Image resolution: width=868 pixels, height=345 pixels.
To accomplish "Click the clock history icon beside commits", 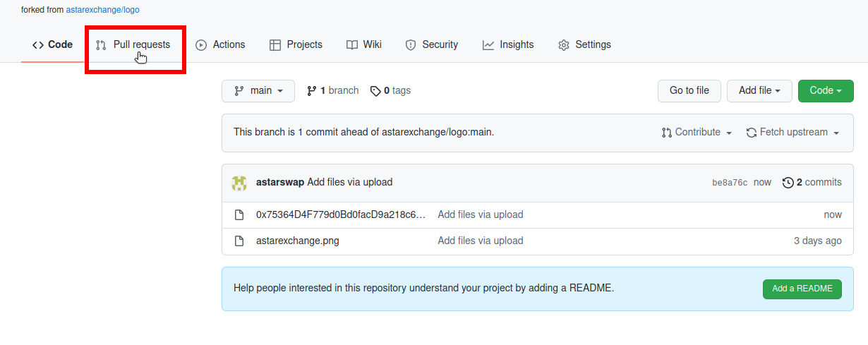I will 788,183.
